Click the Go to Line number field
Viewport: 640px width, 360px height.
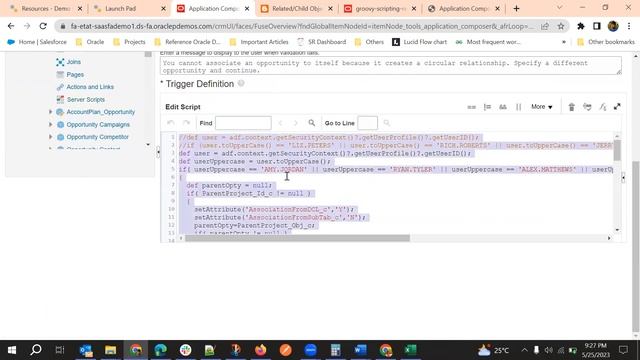coord(367,123)
